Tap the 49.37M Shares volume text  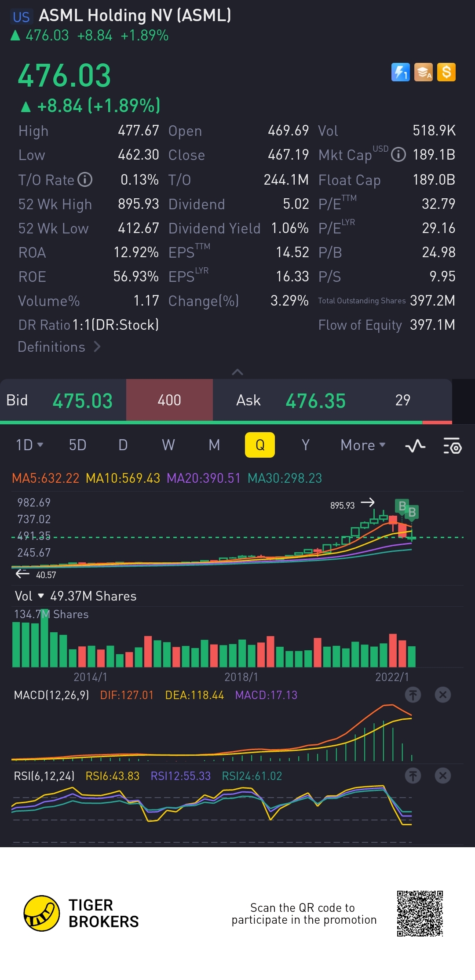tap(93, 596)
